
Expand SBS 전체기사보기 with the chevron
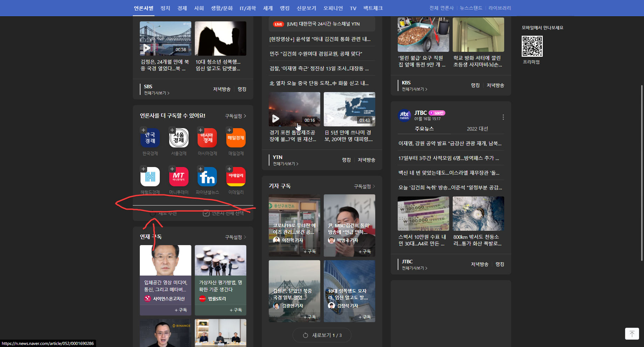pos(169,93)
